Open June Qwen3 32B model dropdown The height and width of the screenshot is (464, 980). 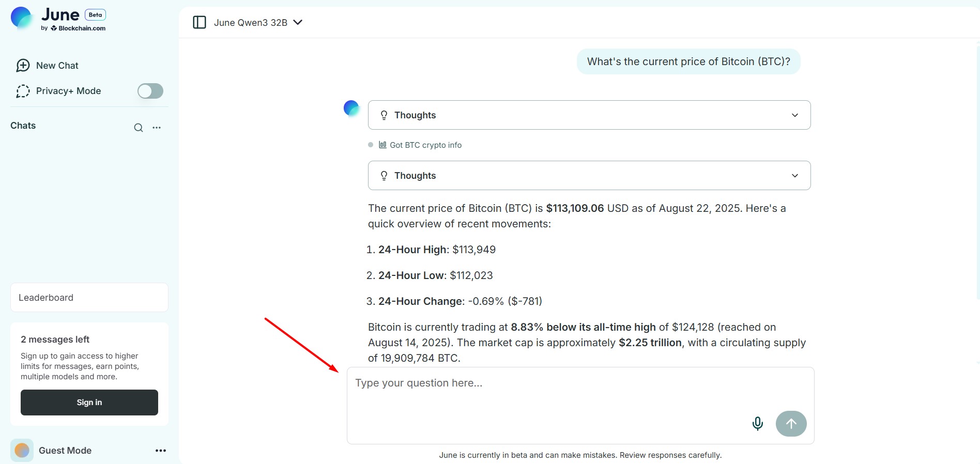[x=258, y=22]
